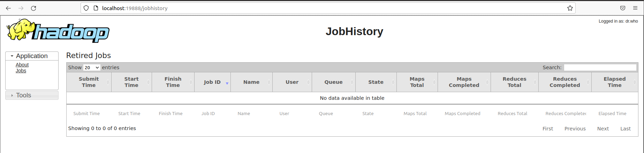Open the About link

click(22, 65)
